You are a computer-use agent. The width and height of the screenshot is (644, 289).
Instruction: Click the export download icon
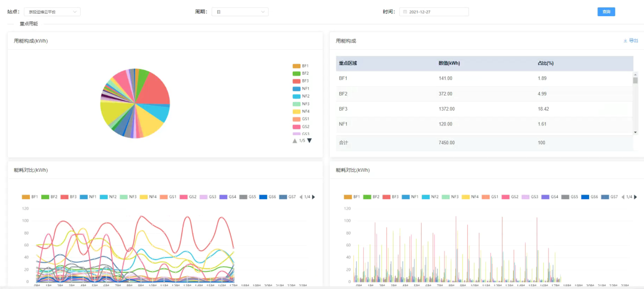pos(625,41)
